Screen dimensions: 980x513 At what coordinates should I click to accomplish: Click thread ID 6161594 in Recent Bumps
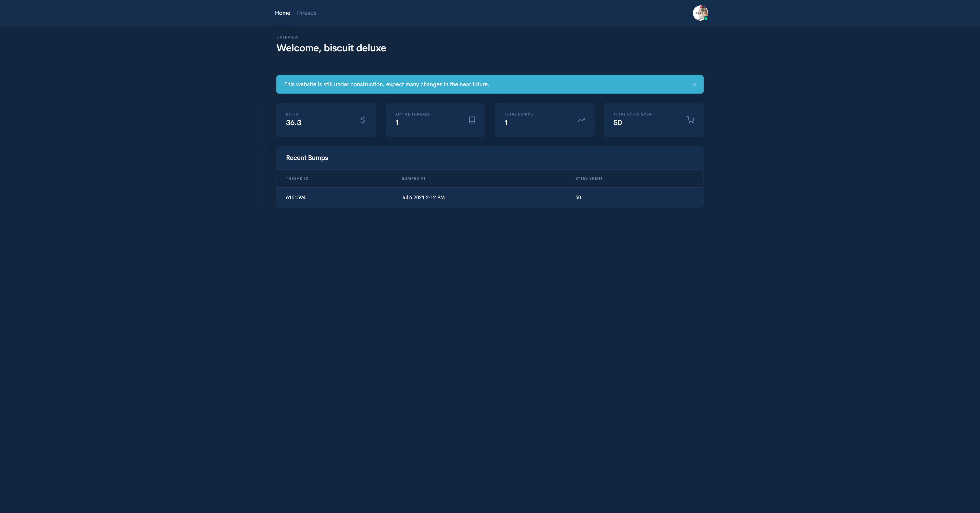click(x=296, y=198)
